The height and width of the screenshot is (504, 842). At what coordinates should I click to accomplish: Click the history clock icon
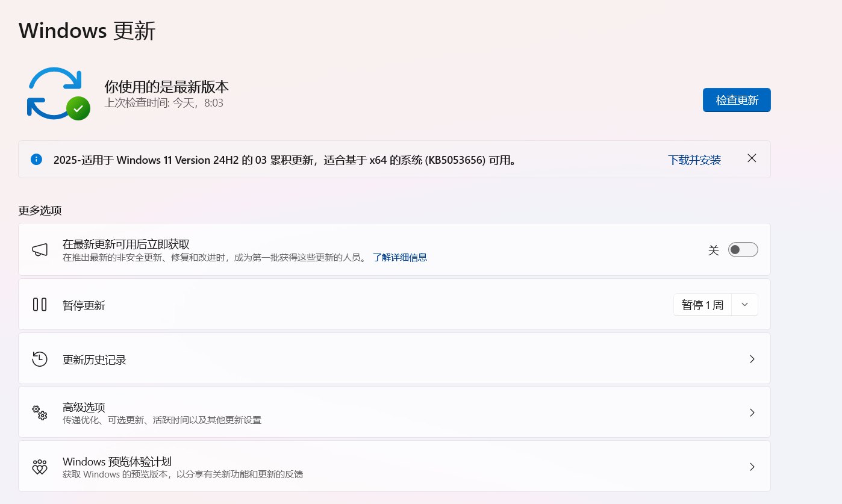(40, 359)
